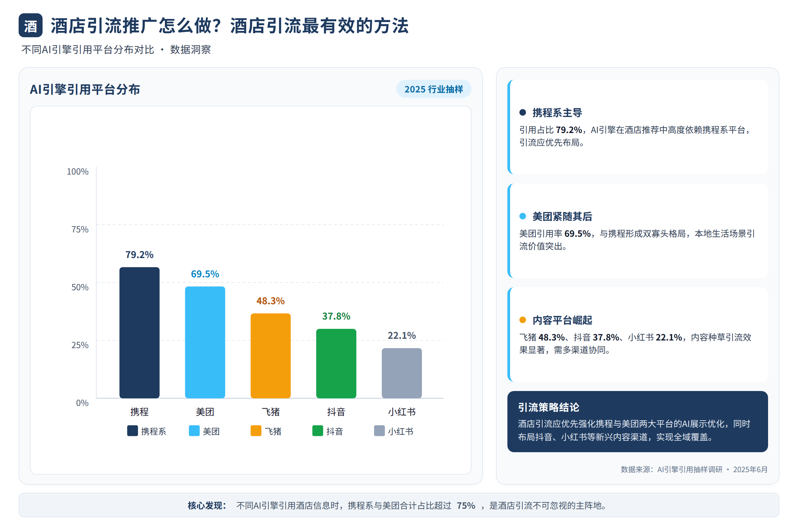Click the 小红书 legend color swatch
This screenshot has height=532, width=798.
(x=379, y=431)
